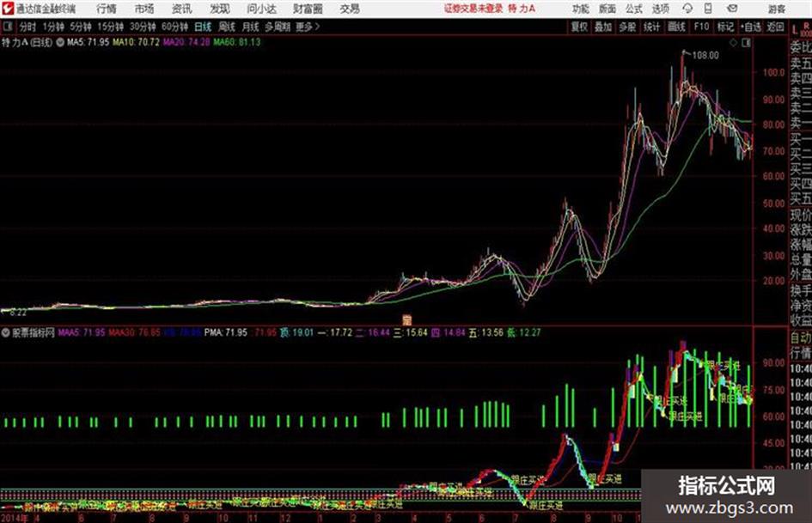812x523 pixels.
Task: Click the MA20: 74.28 indicator value
Action: [186, 42]
